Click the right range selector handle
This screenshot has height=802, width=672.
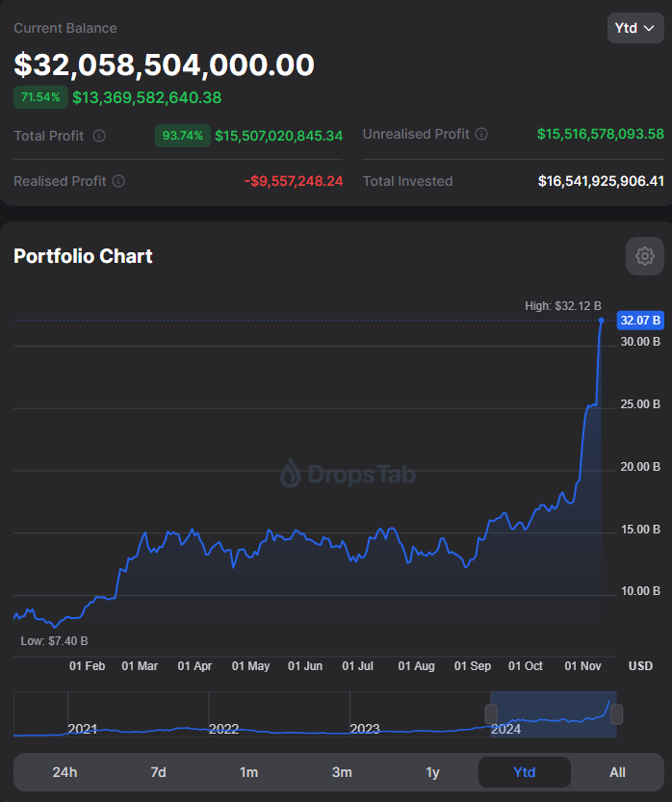pyautogui.click(x=617, y=714)
